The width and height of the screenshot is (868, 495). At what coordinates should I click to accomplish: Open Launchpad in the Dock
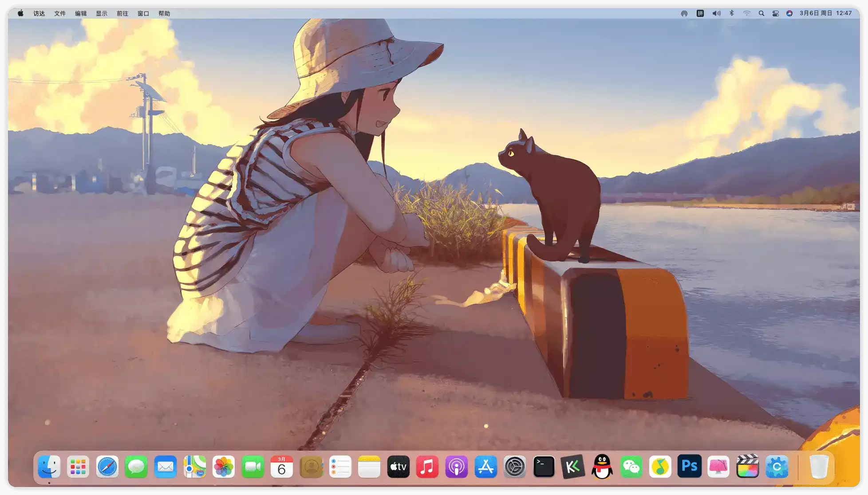coord(78,467)
